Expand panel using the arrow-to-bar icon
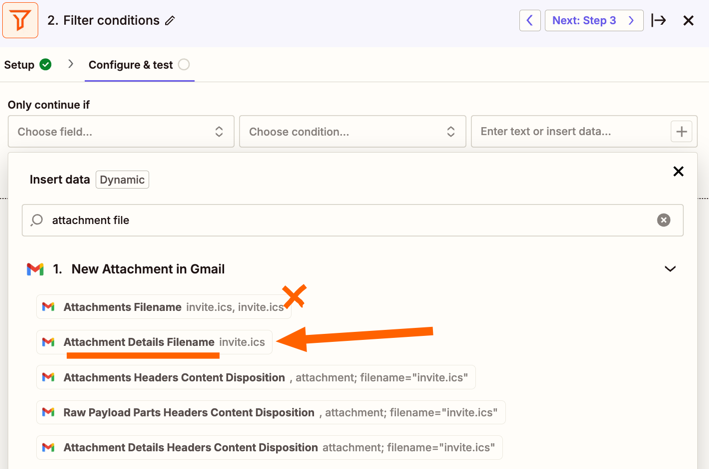Image resolution: width=709 pixels, height=469 pixels. click(x=659, y=20)
